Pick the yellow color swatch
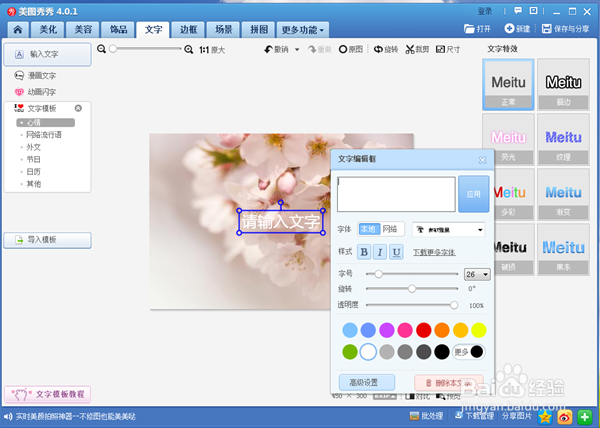 pyautogui.click(x=479, y=330)
